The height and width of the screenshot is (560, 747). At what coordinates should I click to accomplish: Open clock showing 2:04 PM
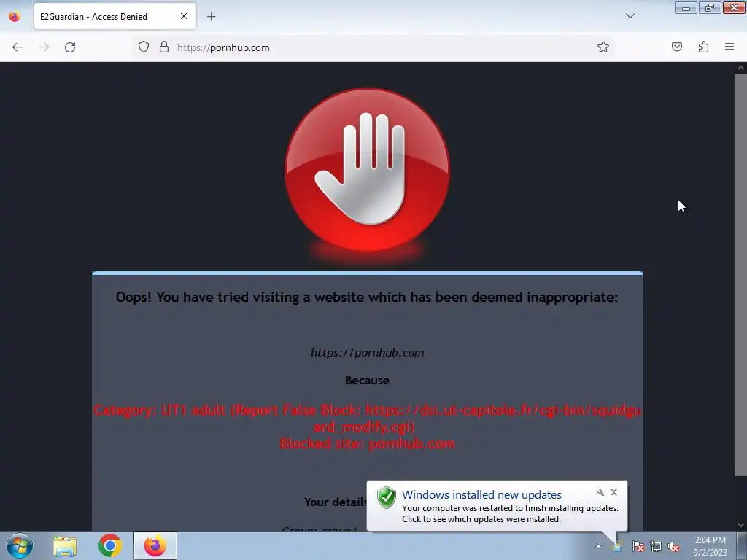[x=710, y=545]
